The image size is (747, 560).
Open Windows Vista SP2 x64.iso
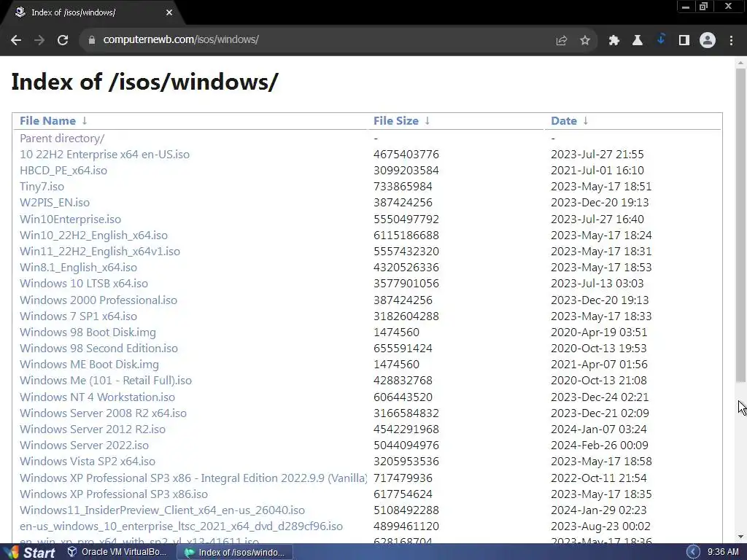88,462
